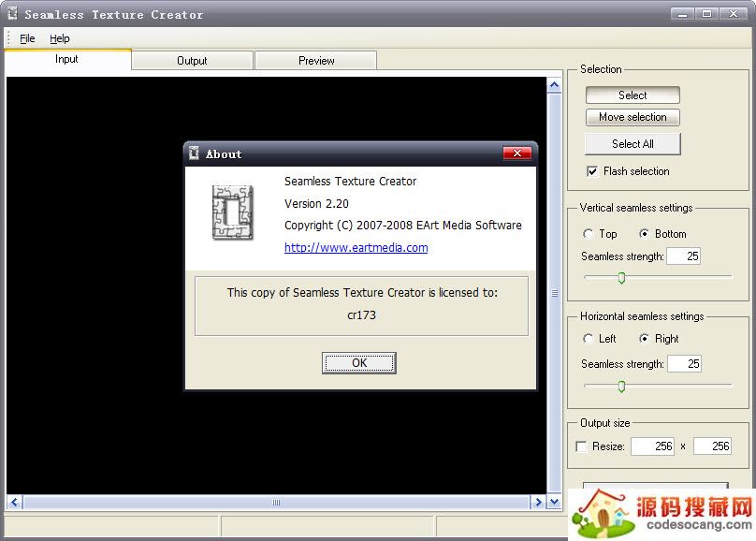Choose the Left horizontal seamless option

pos(588,339)
